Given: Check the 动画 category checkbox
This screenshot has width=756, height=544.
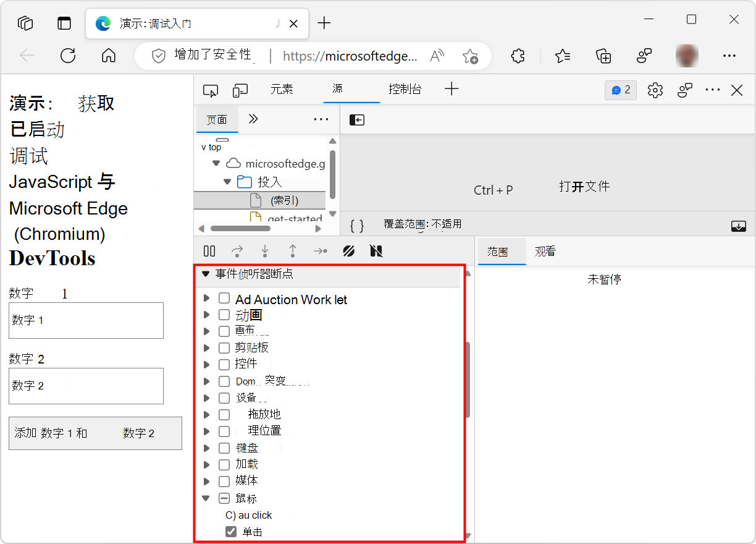Looking at the screenshot, I should pyautogui.click(x=224, y=315).
